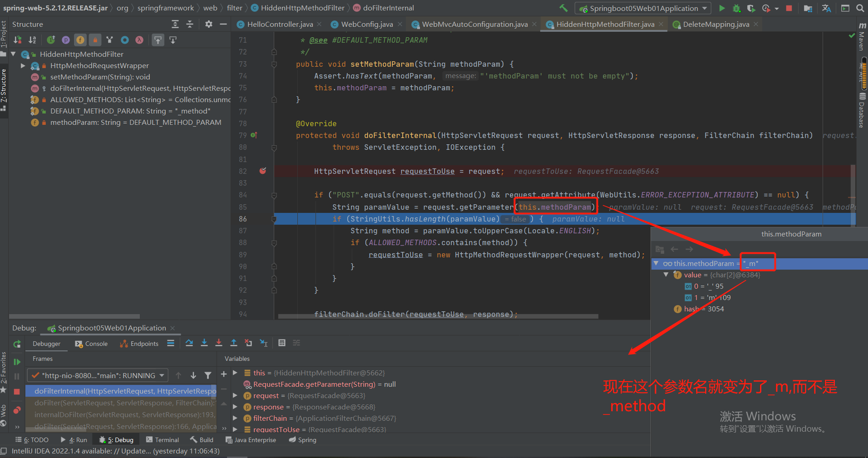Image resolution: width=868 pixels, height=458 pixels.
Task: Rerun the debug session with the green rerun icon
Action: [x=17, y=344]
